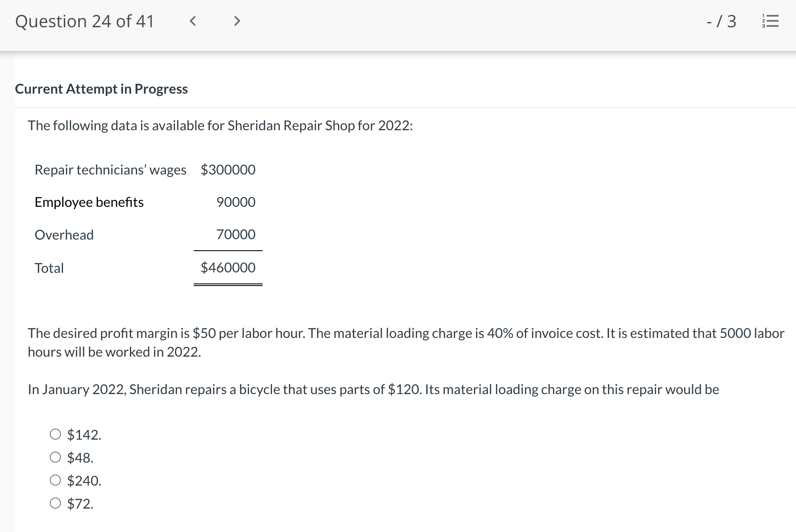Choose the $48 answer option
Screen dimensions: 796x532
(55, 458)
